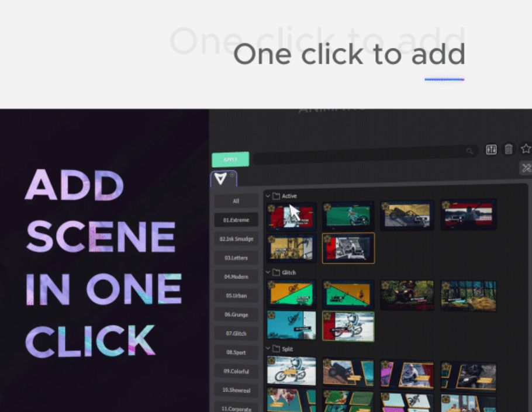The image size is (532, 412).
Task: Click the trash delete icon
Action: 509,150
